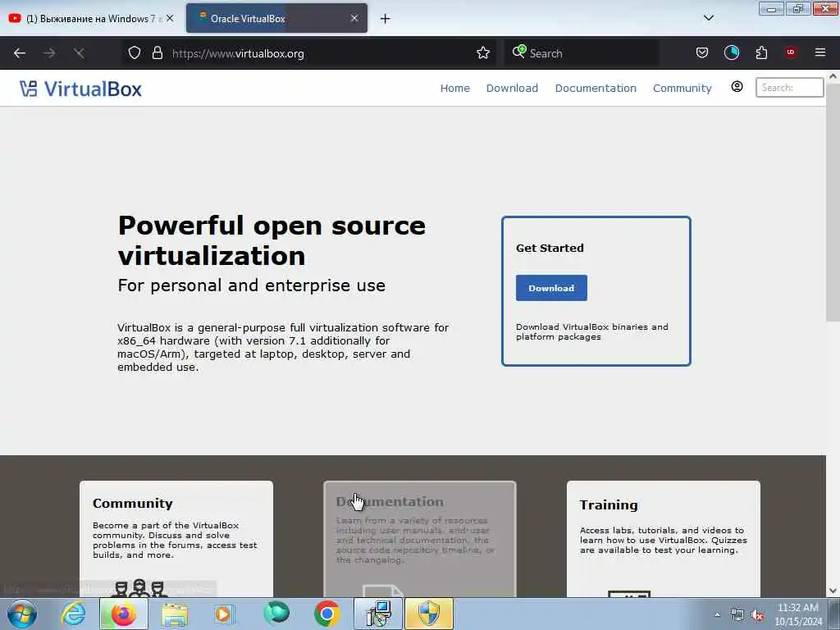Viewport: 840px width, 630px height.
Task: Open the Community card
Action: click(x=176, y=539)
